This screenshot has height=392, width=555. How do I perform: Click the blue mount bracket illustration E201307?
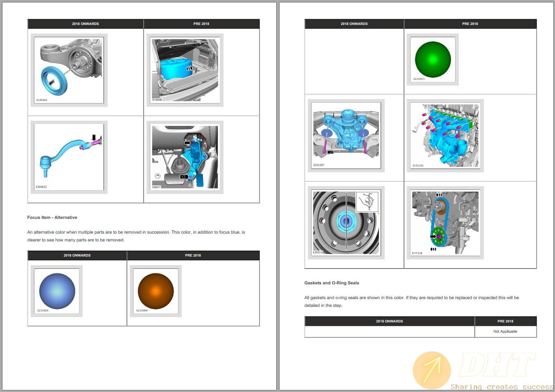346,136
